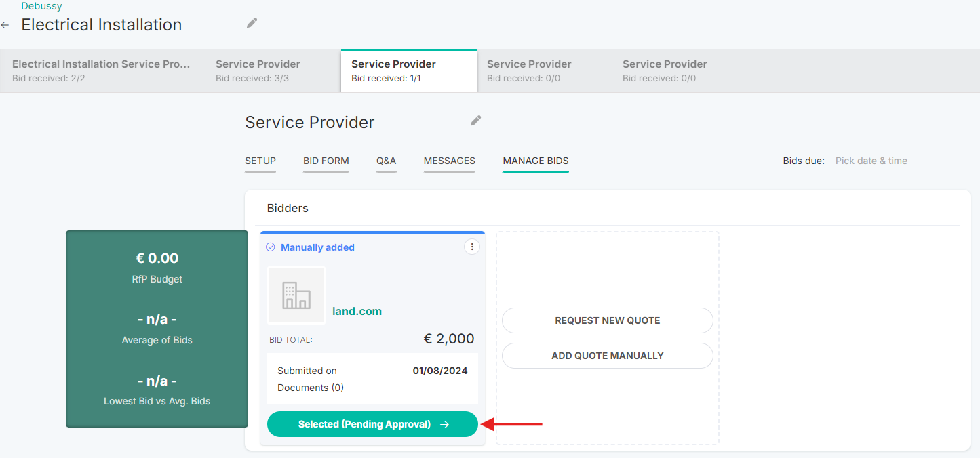Switch to Service Provider tab with 3/3 bids
Screen dimensions: 980x458
(x=271, y=70)
